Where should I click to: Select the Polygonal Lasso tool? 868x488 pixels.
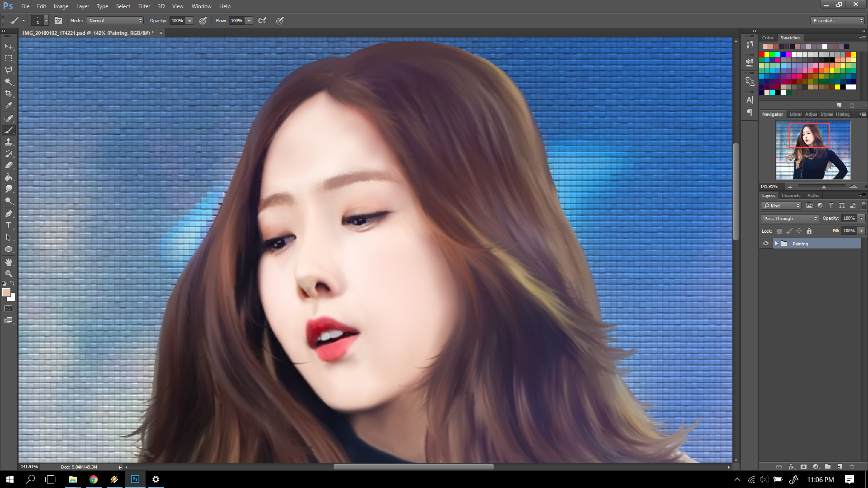coord(9,70)
